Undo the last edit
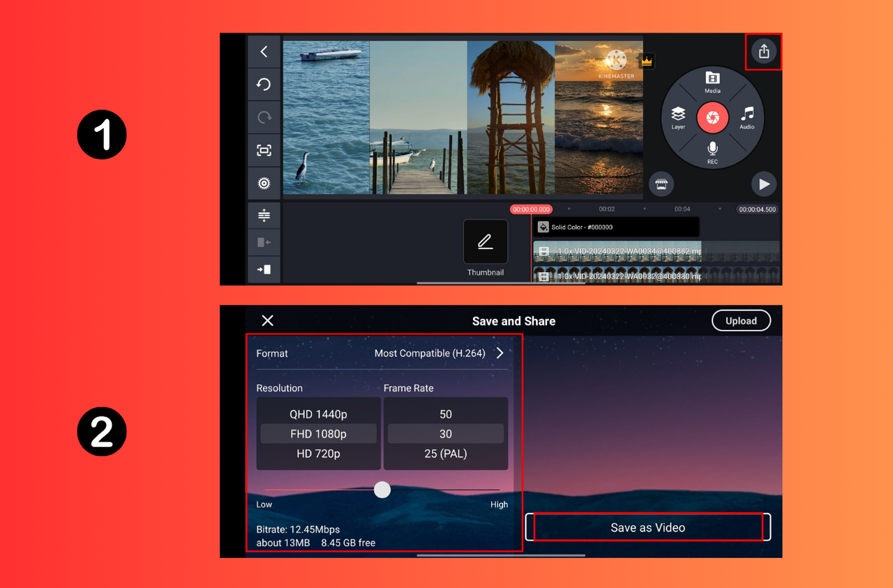Viewport: 893px width, 588px height. [264, 84]
